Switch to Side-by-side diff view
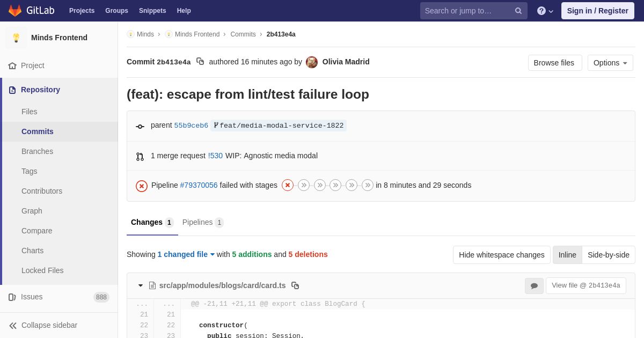This screenshot has height=338, width=644. click(x=609, y=255)
